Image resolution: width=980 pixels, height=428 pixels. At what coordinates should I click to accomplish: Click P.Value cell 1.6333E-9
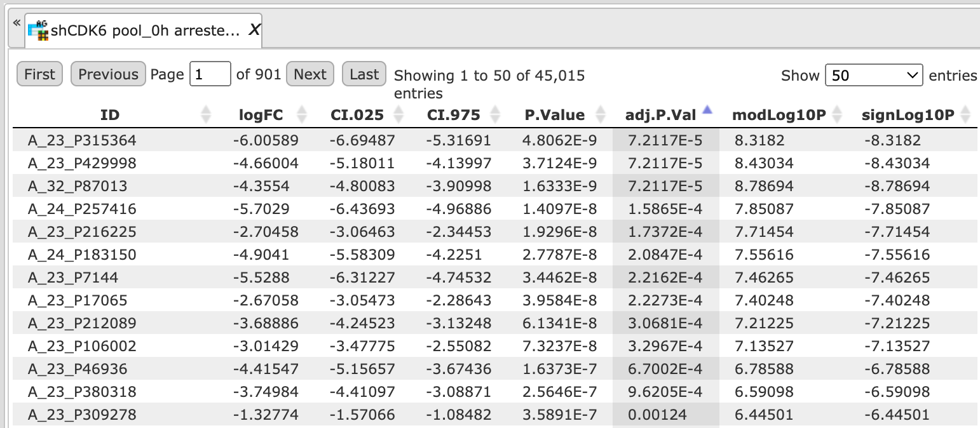[x=561, y=186]
